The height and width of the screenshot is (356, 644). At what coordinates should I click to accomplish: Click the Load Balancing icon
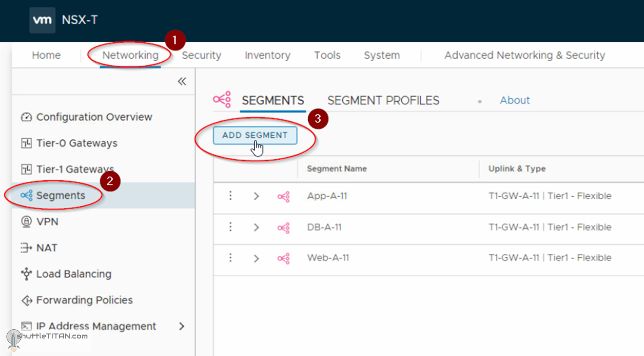click(26, 274)
